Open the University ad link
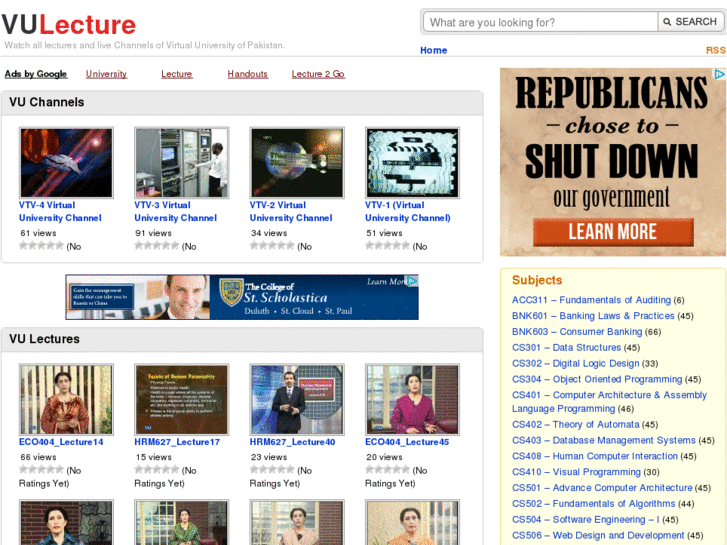 (106, 74)
